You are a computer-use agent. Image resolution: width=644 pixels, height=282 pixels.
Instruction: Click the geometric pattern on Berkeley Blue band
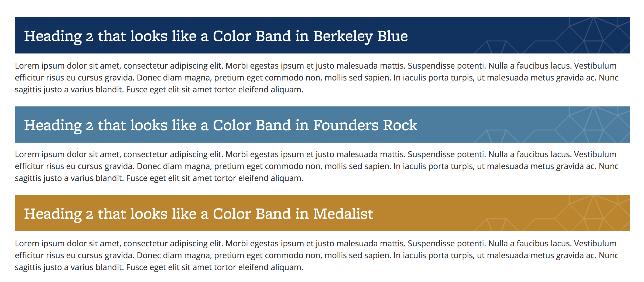pos(552,35)
